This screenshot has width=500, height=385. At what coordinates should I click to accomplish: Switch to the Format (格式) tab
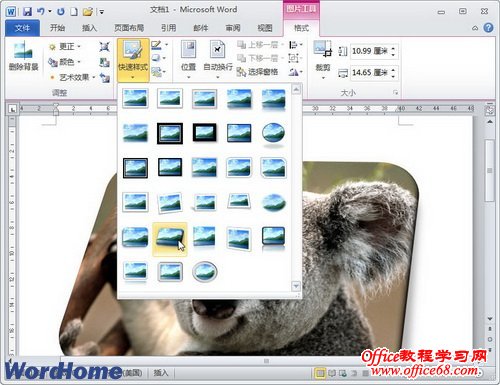(301, 28)
